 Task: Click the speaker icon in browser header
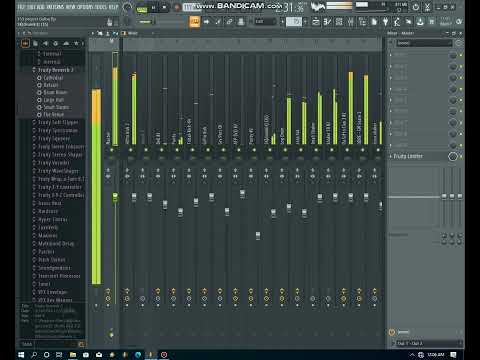click(45, 43)
